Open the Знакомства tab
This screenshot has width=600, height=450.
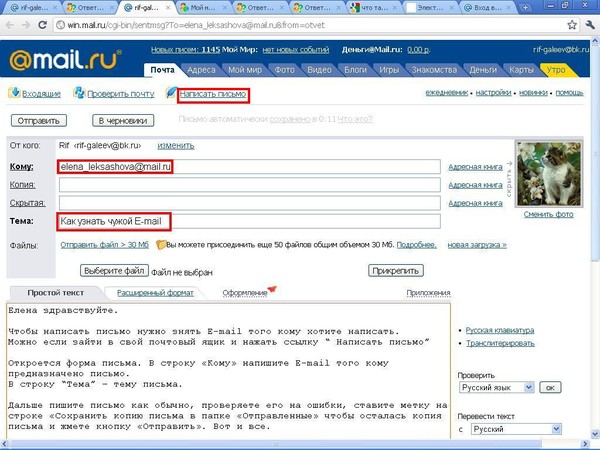pos(434,70)
